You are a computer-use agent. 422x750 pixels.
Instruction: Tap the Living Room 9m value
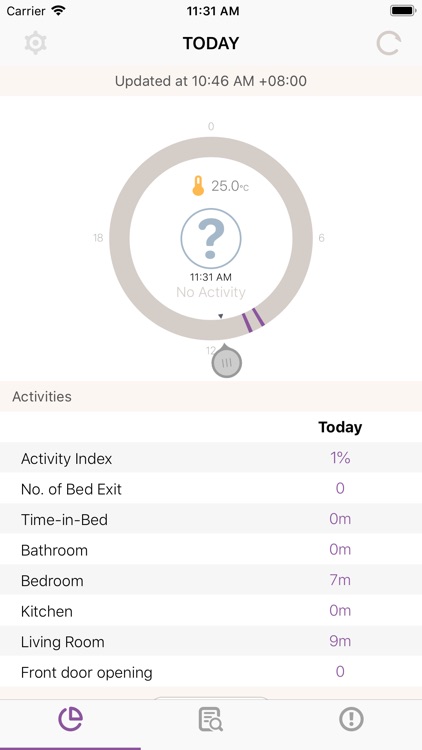pyautogui.click(x=340, y=641)
